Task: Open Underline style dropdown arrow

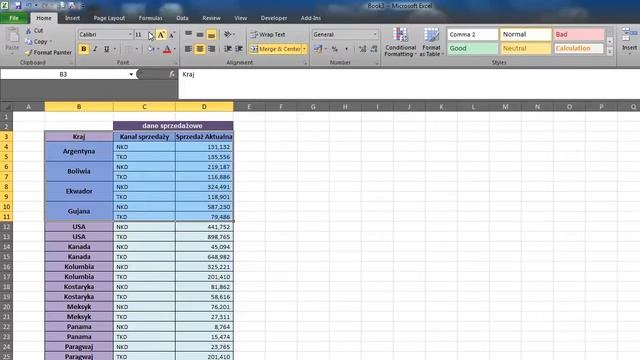Action: (x=115, y=49)
